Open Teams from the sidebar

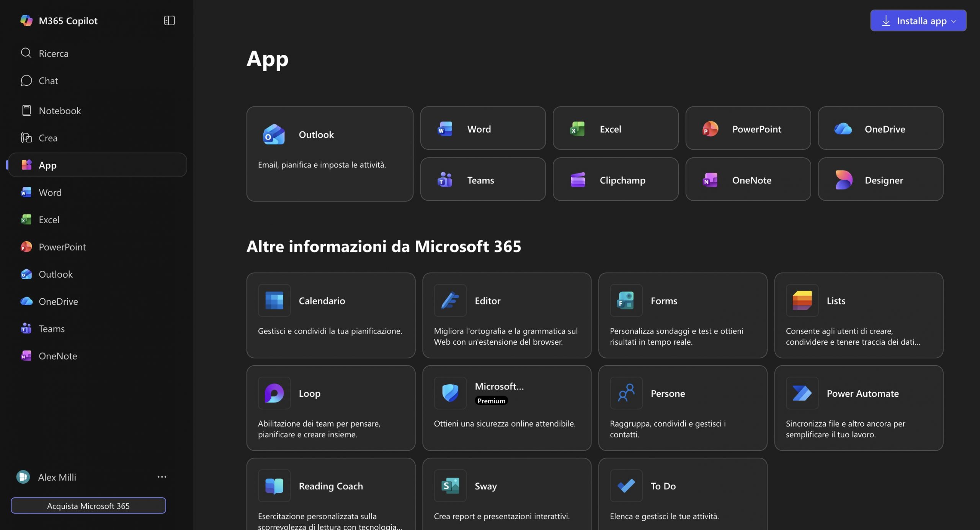51,329
